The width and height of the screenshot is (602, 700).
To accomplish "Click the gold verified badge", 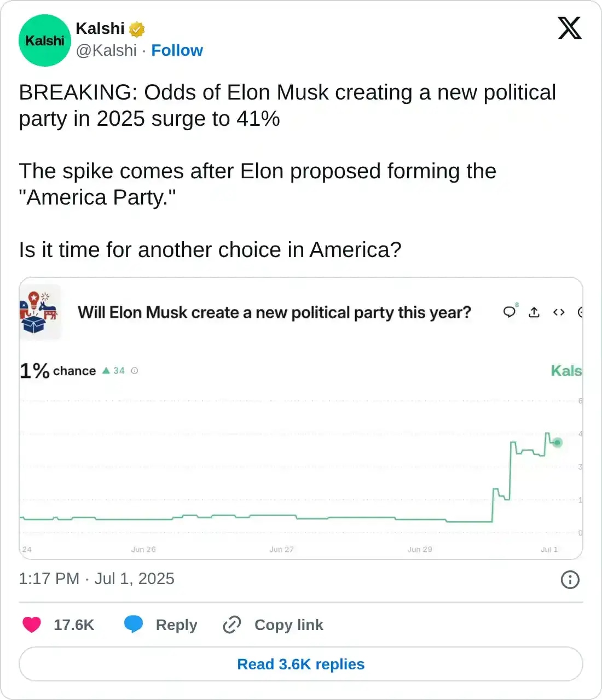I will [137, 29].
